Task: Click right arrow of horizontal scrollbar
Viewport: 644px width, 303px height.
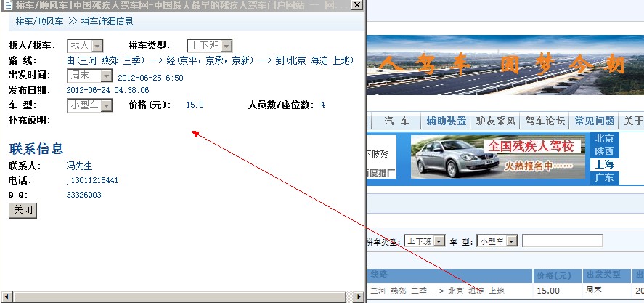Action: click(359, 296)
